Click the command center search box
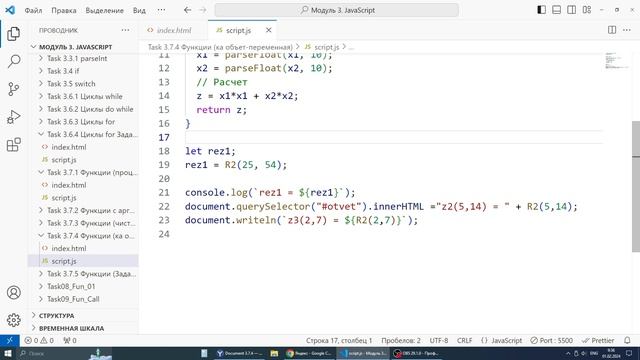This screenshot has width=640, height=360. tap(337, 10)
